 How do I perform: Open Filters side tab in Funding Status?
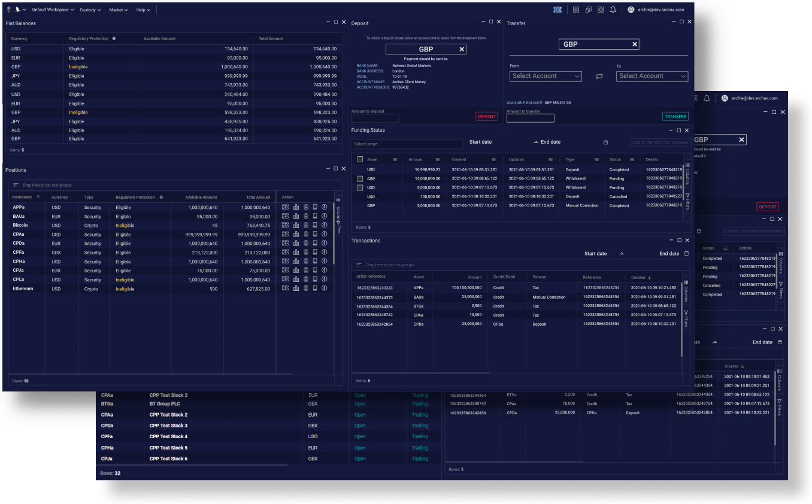[x=687, y=202]
